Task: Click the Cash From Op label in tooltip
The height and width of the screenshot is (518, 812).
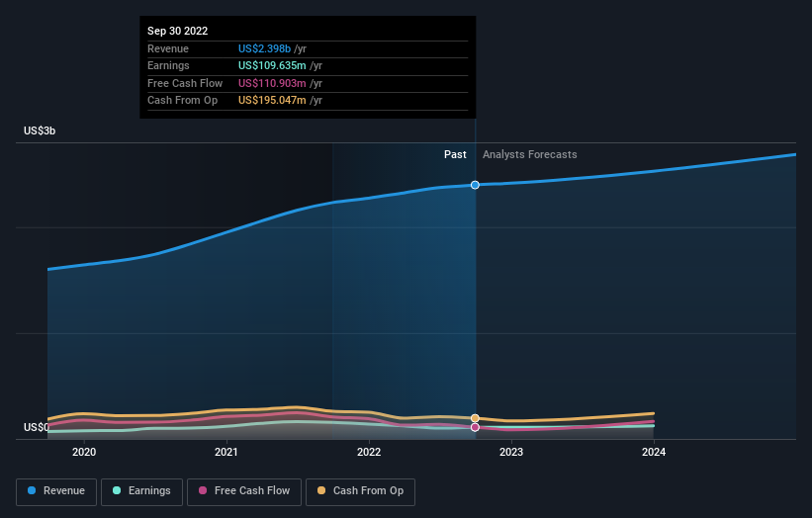Action: (182, 101)
